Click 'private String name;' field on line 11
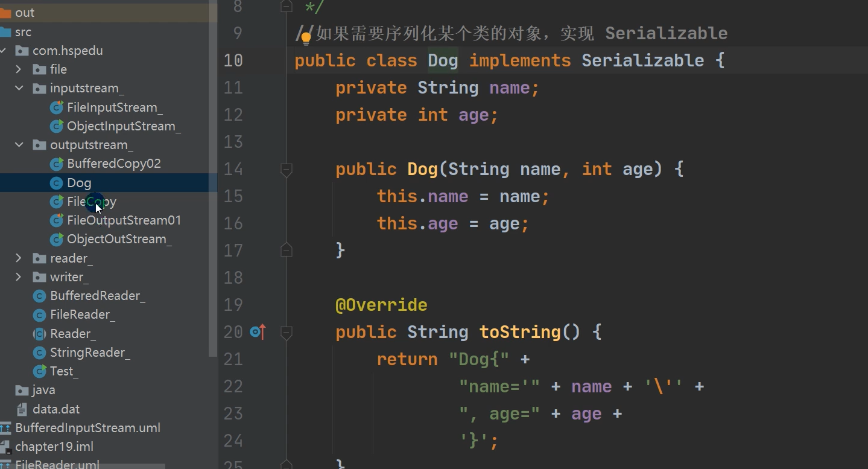Screen dimensions: 868x469 437,88
